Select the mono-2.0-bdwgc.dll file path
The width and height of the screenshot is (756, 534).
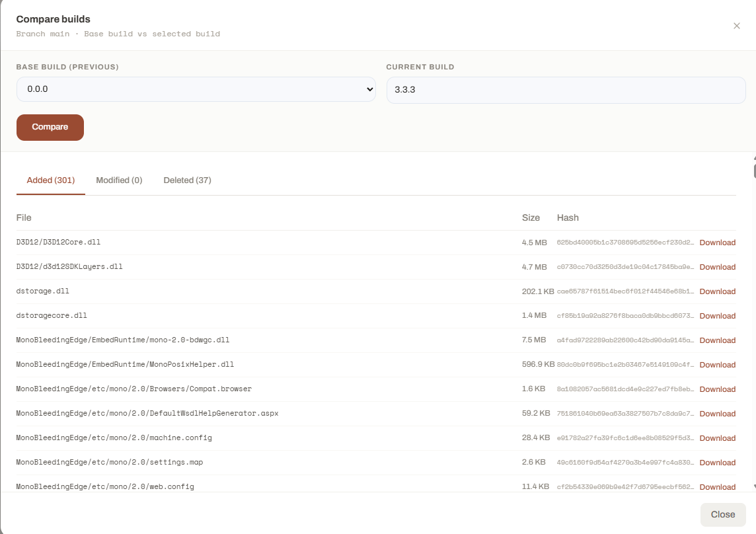[x=123, y=340]
